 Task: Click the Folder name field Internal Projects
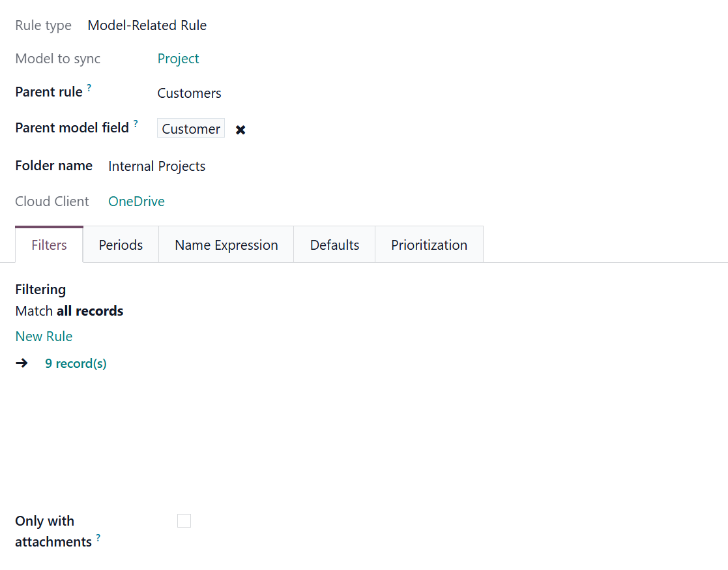156,166
